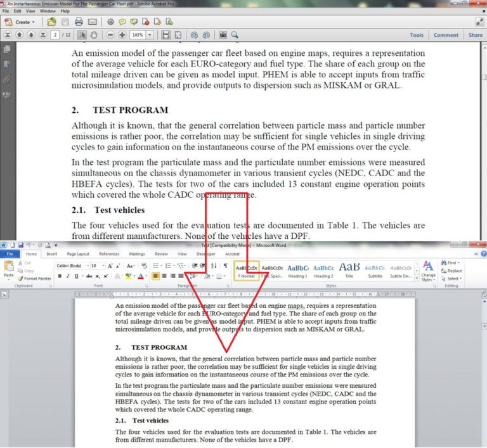Open the Share pane in Acrobat
The image size is (487, 448).
tap(475, 35)
